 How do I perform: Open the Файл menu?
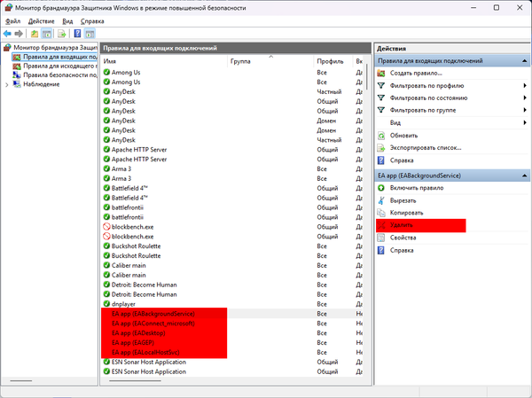click(x=13, y=21)
